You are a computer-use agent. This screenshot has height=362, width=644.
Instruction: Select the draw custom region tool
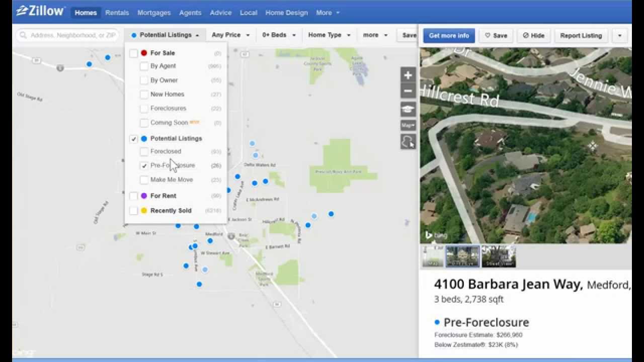click(x=408, y=141)
